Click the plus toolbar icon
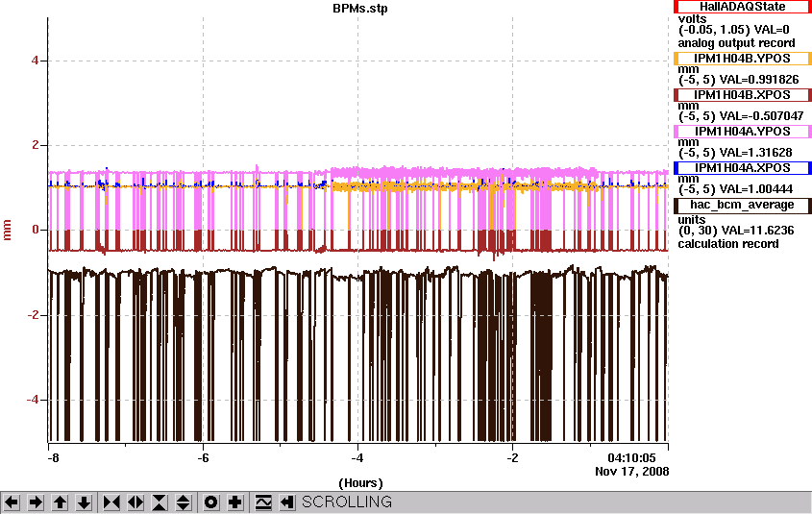 (235, 502)
